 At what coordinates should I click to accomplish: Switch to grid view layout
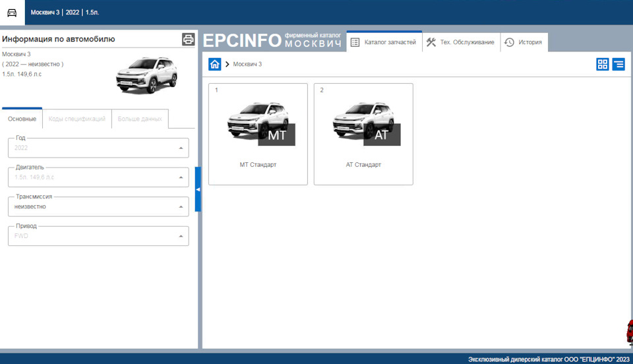[603, 64]
